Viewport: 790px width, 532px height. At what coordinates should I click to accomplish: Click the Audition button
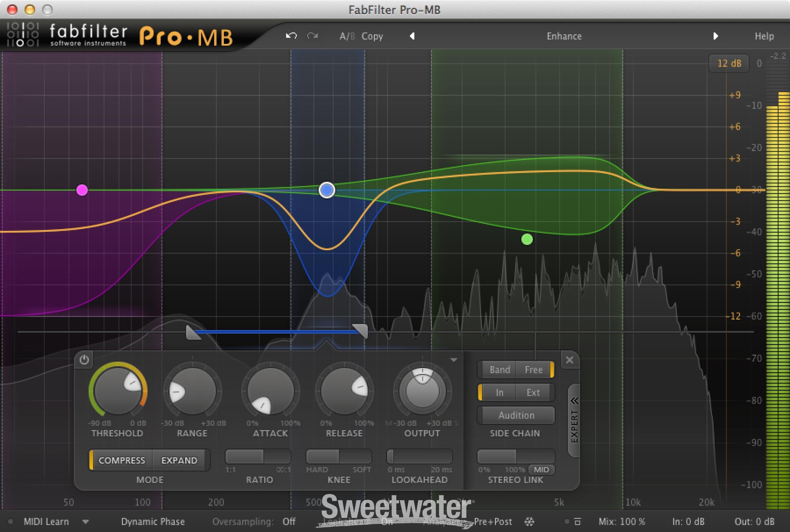tap(516, 415)
